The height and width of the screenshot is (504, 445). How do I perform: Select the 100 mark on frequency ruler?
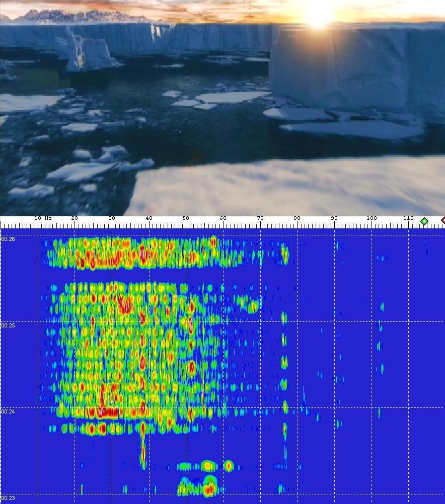click(x=372, y=218)
